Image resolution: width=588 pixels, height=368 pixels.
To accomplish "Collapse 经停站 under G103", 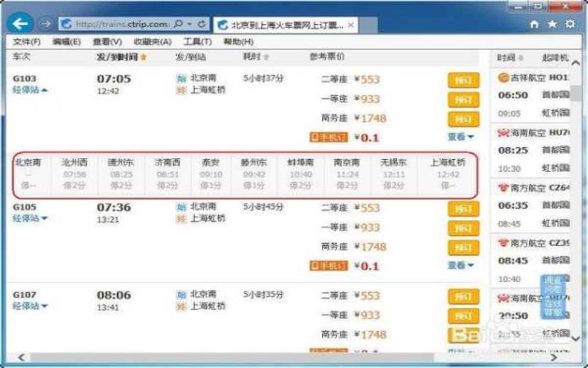I will (30, 90).
